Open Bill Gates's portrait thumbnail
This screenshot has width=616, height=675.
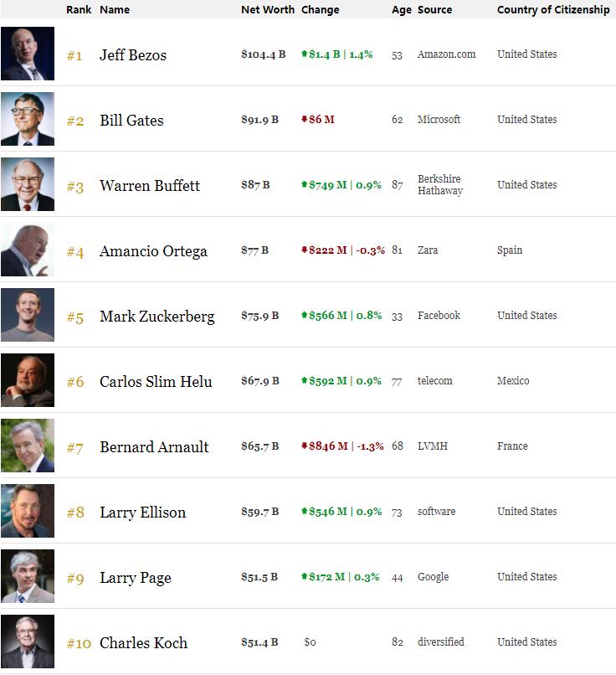[x=28, y=119]
